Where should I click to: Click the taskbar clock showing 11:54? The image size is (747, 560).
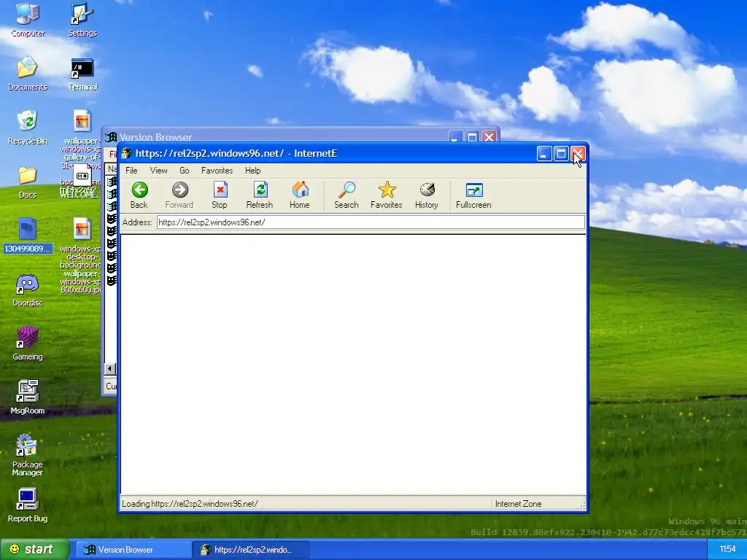(727, 550)
